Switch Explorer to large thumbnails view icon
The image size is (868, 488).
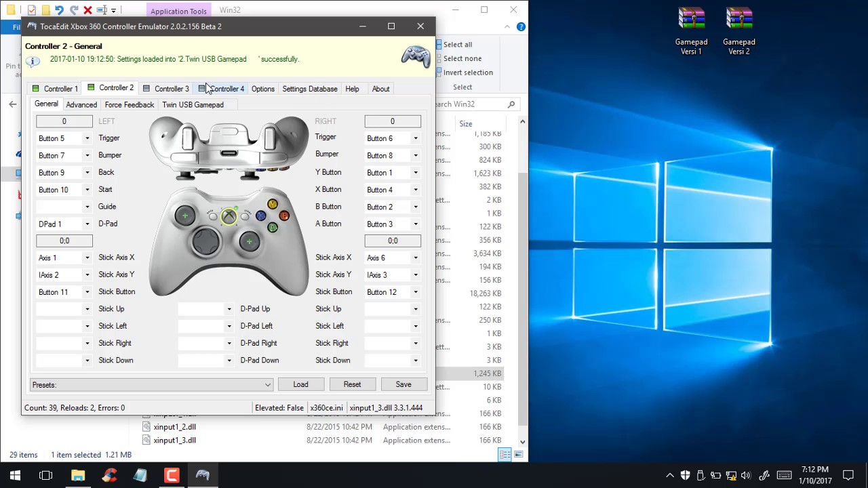[x=518, y=455]
